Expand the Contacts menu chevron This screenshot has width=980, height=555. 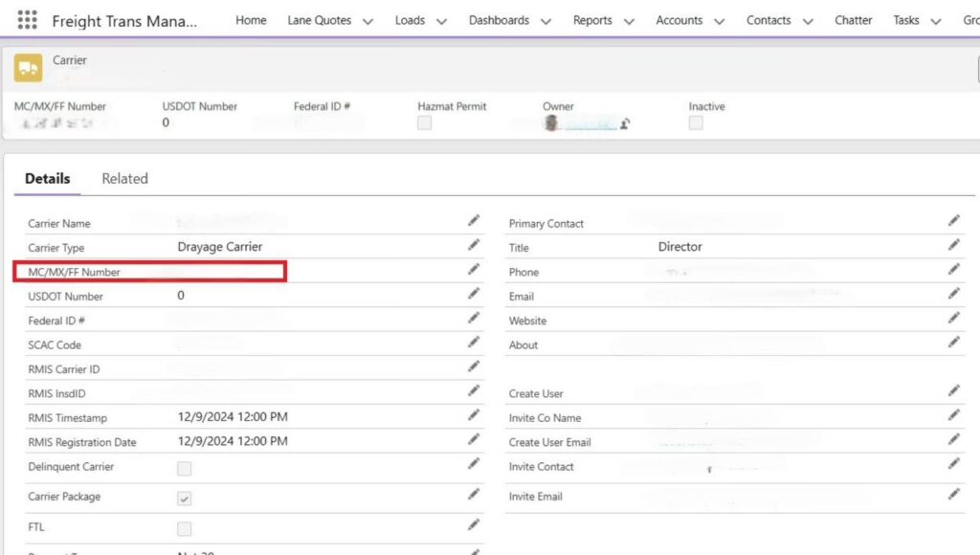[x=808, y=21]
